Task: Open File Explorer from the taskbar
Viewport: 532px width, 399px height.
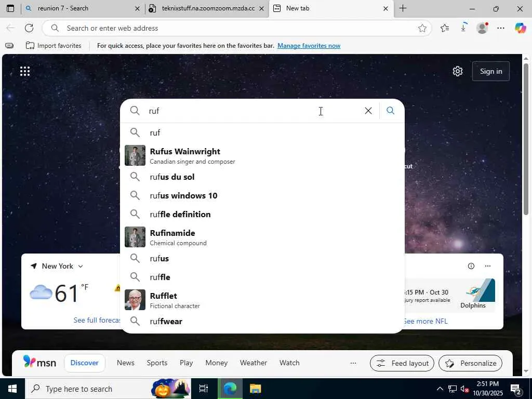Action: (x=255, y=389)
